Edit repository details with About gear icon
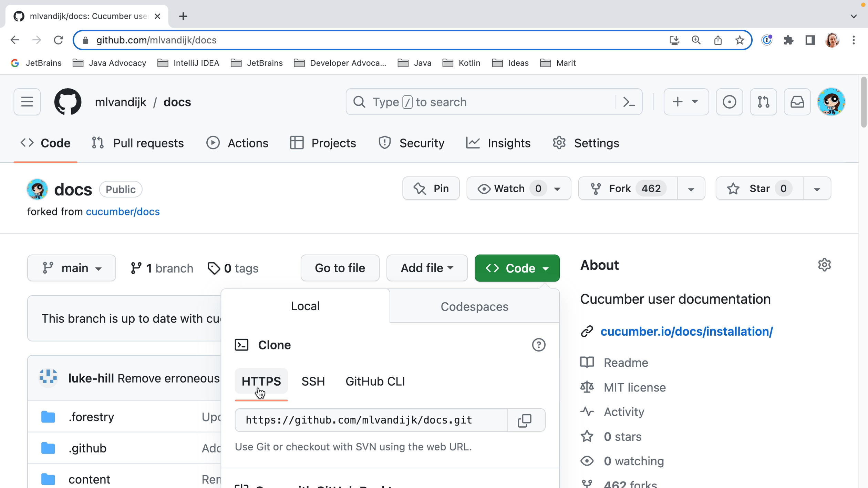Viewport: 868px width, 488px height. 824,265
